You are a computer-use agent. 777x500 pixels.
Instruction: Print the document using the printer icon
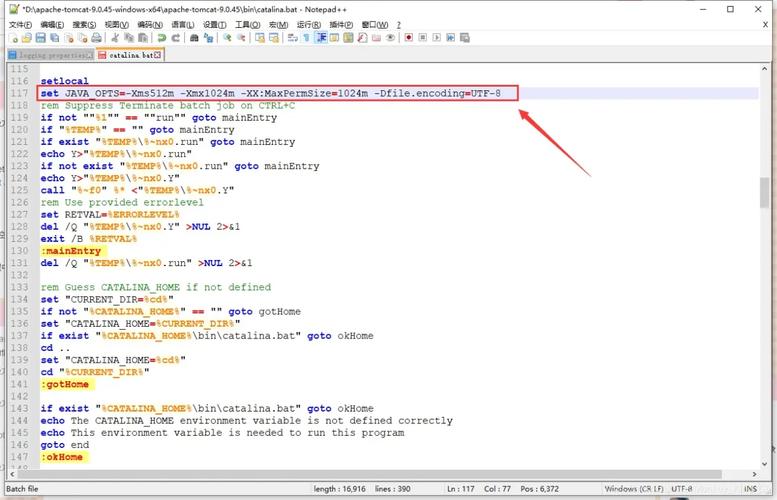click(x=97, y=38)
